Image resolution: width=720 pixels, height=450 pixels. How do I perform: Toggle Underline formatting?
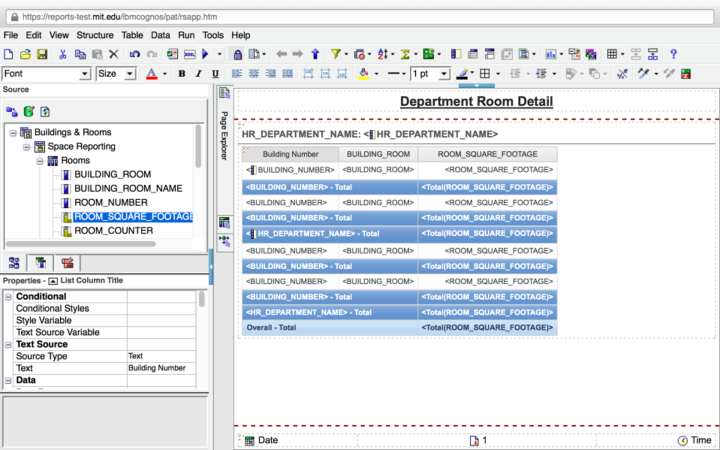point(216,74)
